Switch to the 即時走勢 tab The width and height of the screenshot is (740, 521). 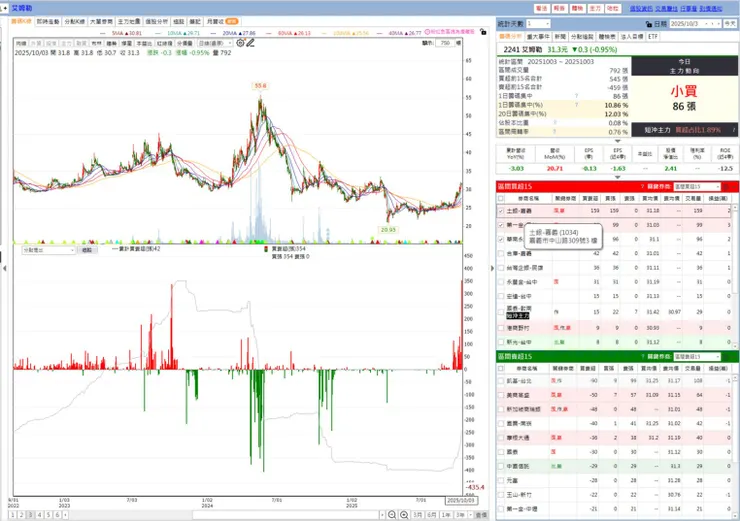[x=48, y=22]
